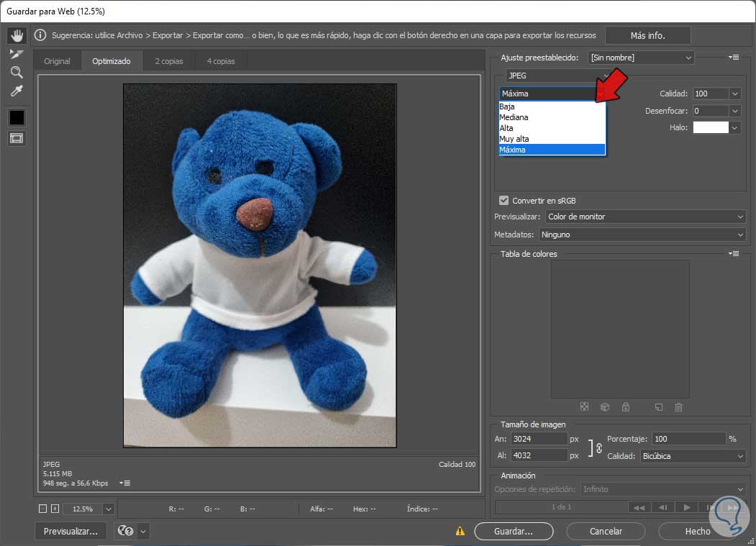
Task: Click the Halo white color swatch
Action: coord(711,127)
